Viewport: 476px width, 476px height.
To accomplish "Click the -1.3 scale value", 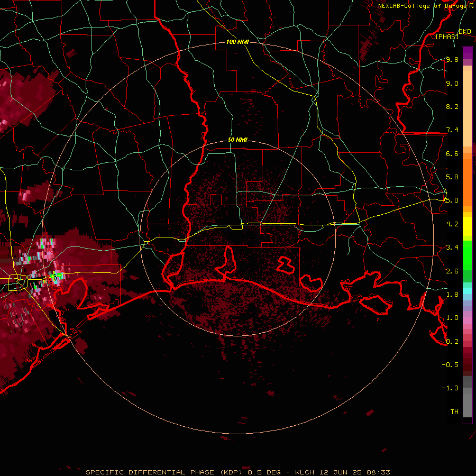I will click(450, 388).
